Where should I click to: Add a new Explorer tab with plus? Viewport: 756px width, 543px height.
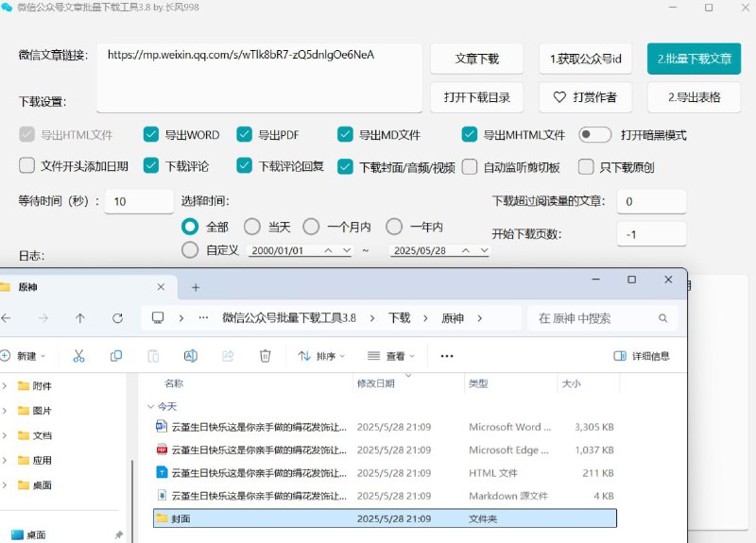point(196,287)
